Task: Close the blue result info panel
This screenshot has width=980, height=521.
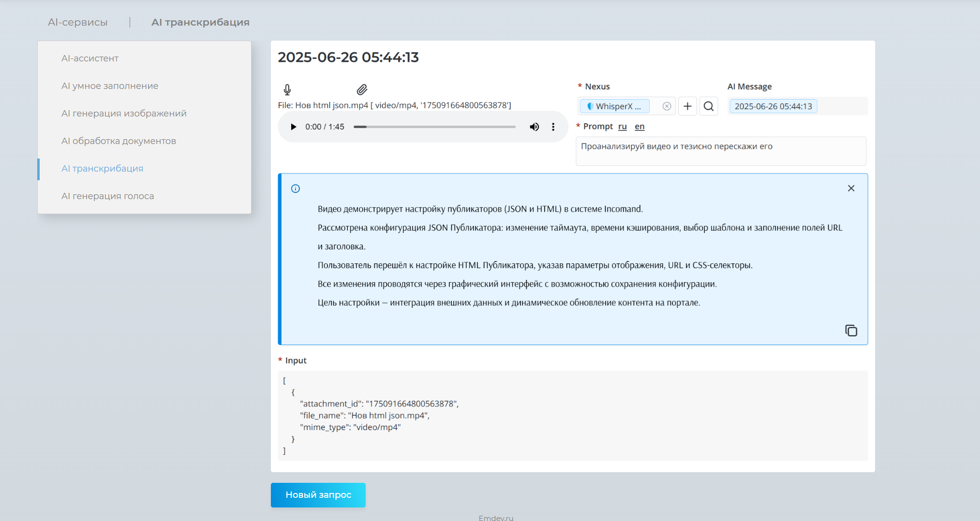Action: pyautogui.click(x=851, y=188)
